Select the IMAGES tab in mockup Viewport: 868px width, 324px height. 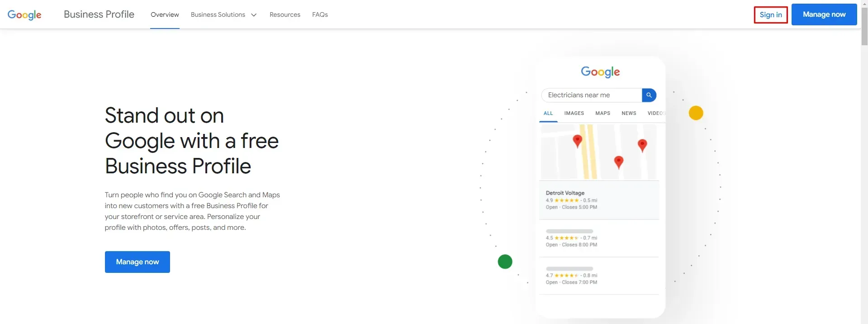(574, 113)
